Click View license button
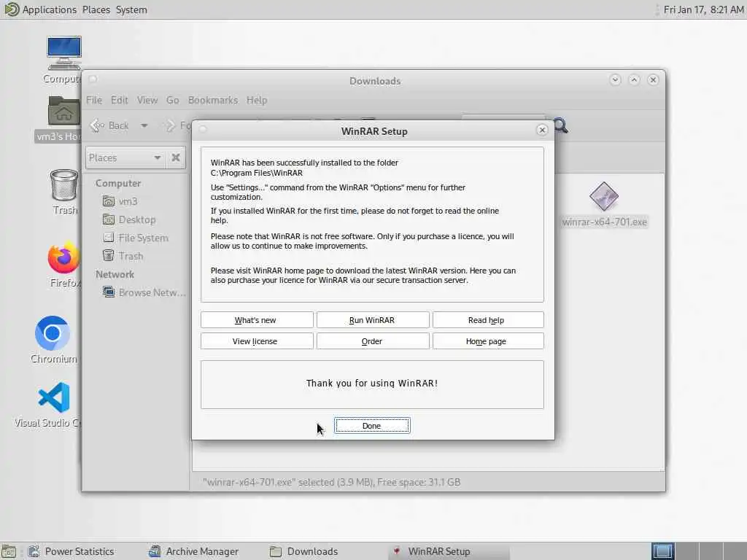 click(256, 341)
